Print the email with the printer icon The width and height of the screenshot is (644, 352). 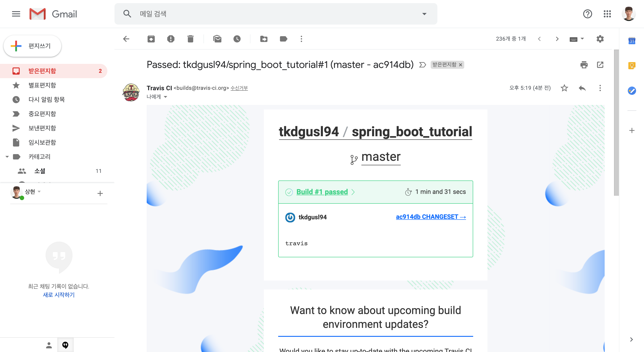click(584, 65)
